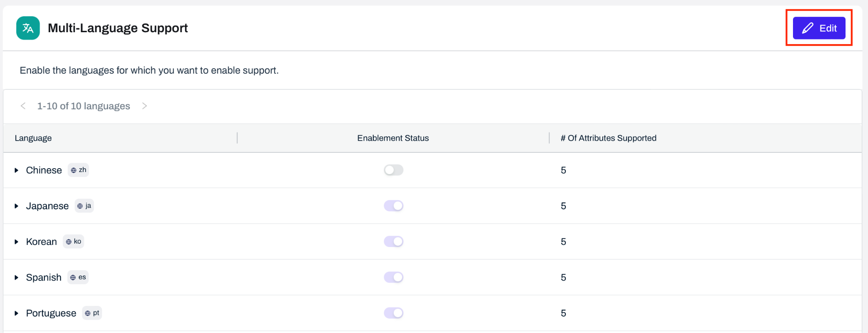Click the Multi-Language Support translate icon
Viewport: 868px width, 333px height.
[x=28, y=28]
